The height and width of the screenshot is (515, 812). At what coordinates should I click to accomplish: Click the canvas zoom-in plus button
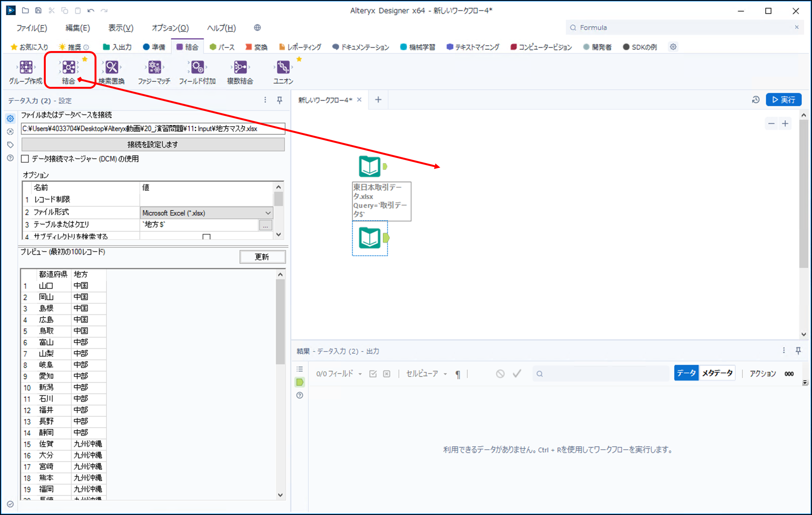[x=785, y=124]
